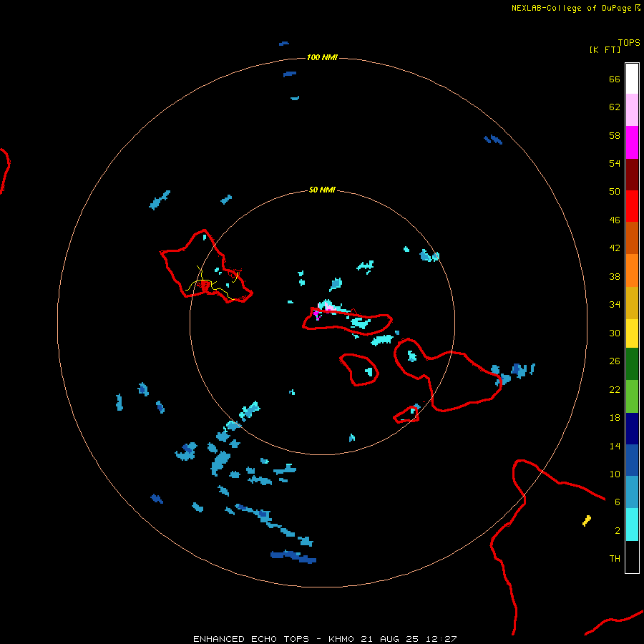Click the 21 AUG 25 date in caption
Viewport: 644px width, 644px height.
click(390, 639)
